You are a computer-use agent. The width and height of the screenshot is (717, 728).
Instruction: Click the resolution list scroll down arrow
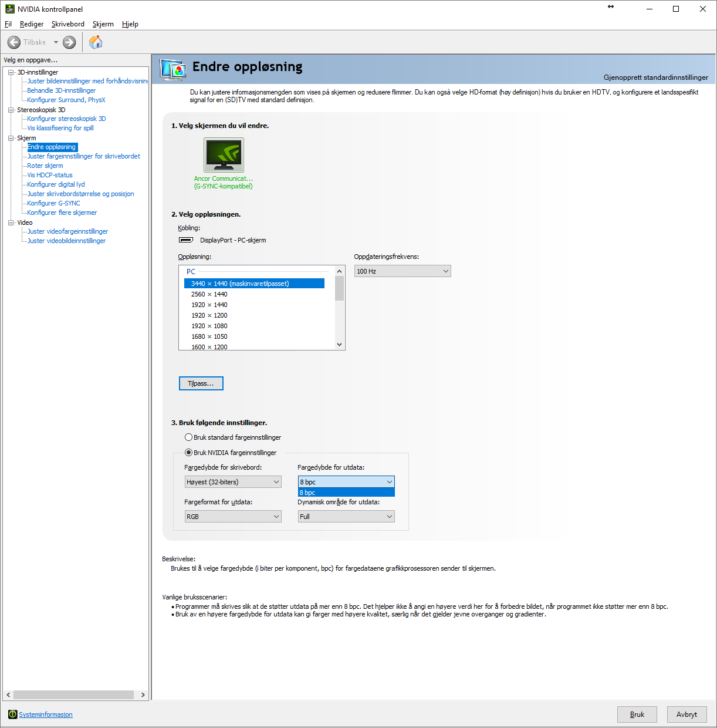(x=339, y=345)
